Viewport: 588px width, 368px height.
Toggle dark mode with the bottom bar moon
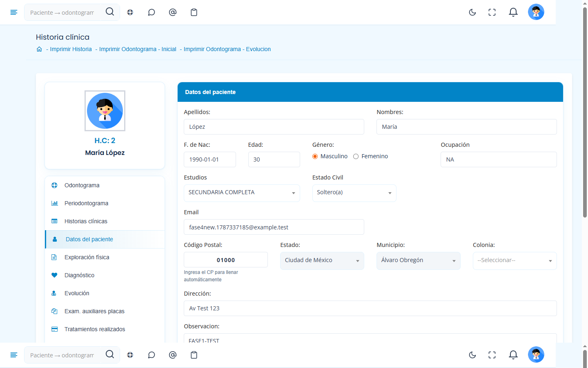[x=472, y=355]
